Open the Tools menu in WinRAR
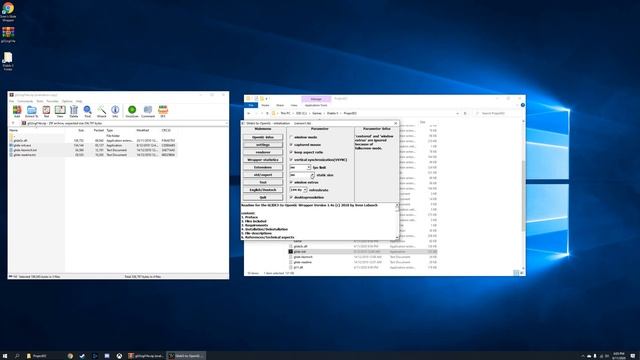Image resolution: width=640 pixels, height=360 pixels. (x=40, y=101)
